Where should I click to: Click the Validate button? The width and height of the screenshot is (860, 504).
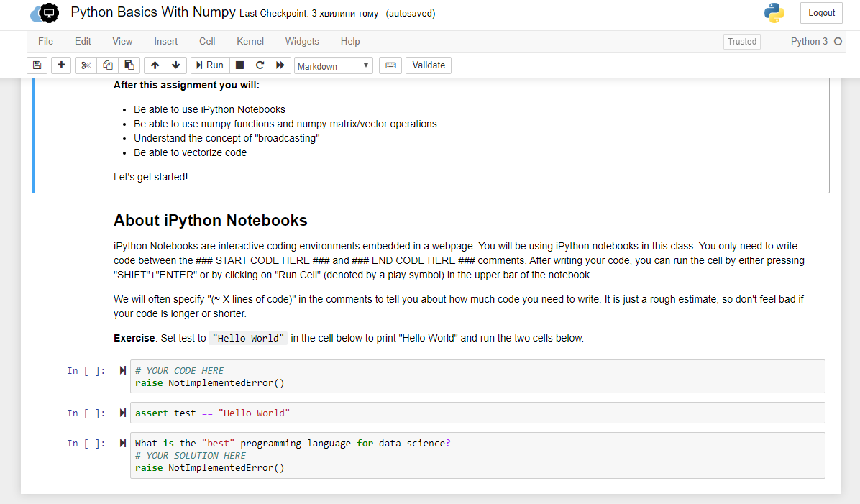429,65
